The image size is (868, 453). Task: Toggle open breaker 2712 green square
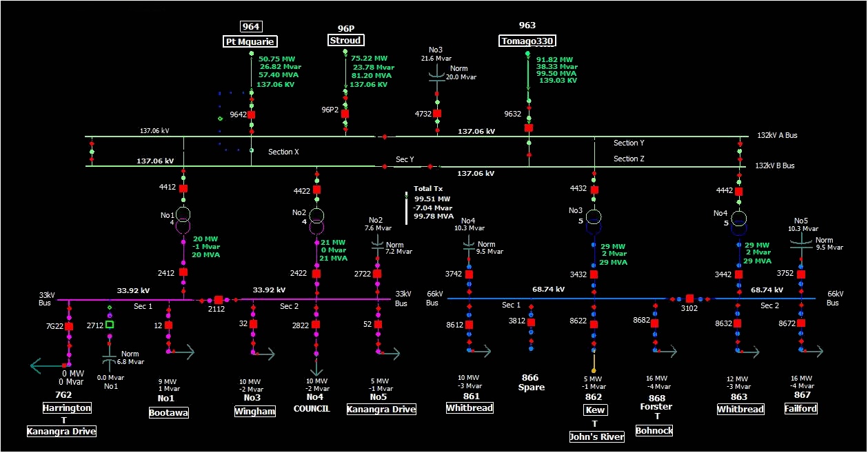point(110,324)
